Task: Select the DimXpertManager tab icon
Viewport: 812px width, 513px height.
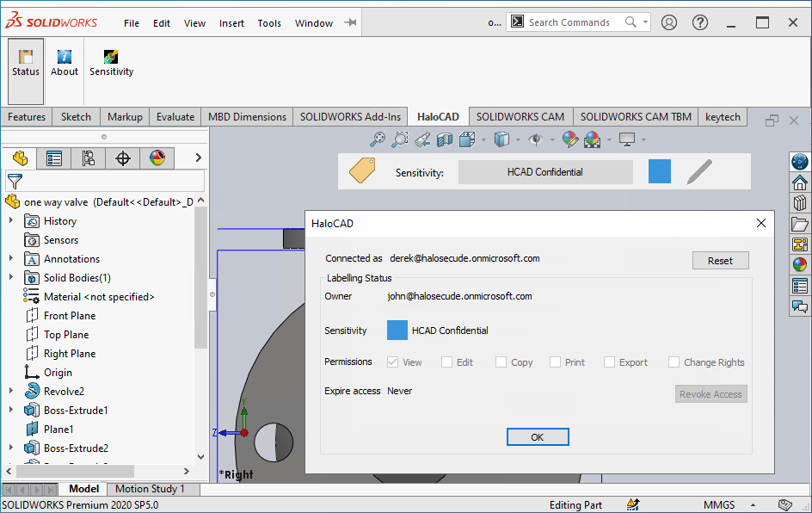Action: pos(123,158)
